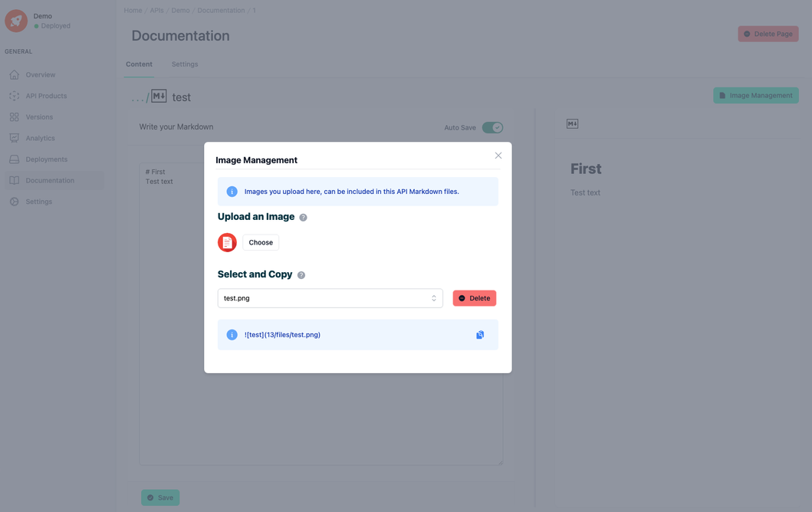Open the Documentation sidebar icon
Viewport: 812px width, 512px height.
click(13, 179)
